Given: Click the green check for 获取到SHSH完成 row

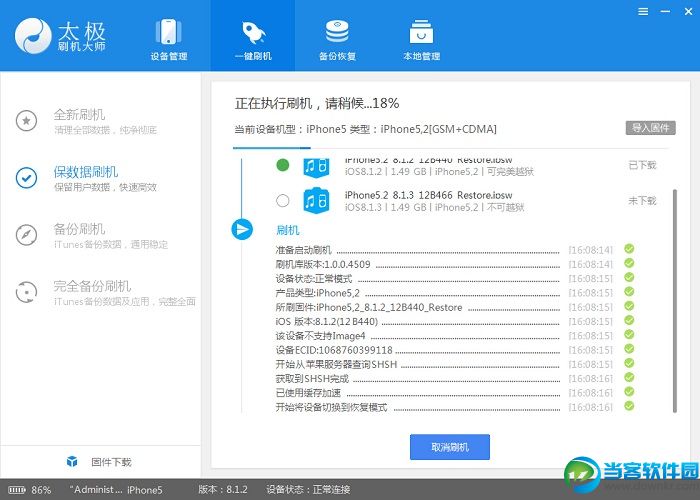Looking at the screenshot, I should 629,377.
